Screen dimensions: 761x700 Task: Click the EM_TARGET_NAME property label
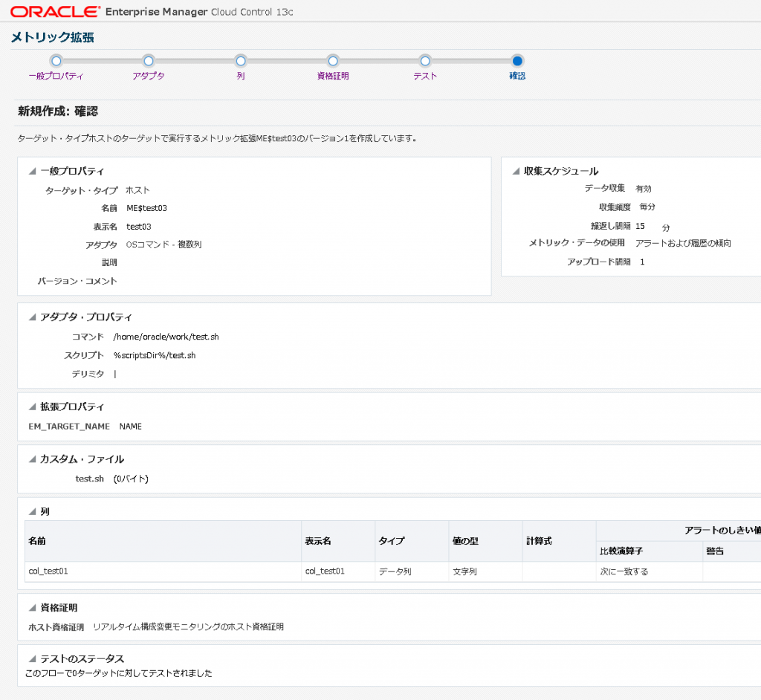(x=69, y=427)
